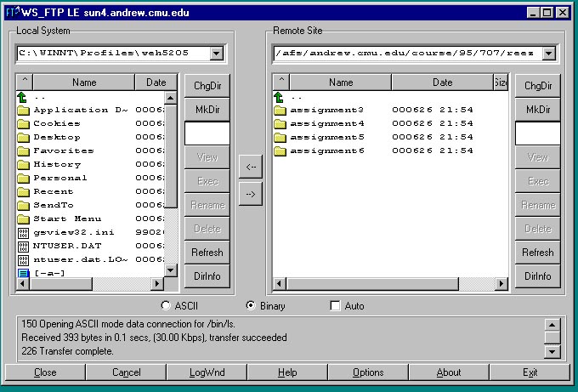Select the Desktop folder icon

(x=23, y=137)
